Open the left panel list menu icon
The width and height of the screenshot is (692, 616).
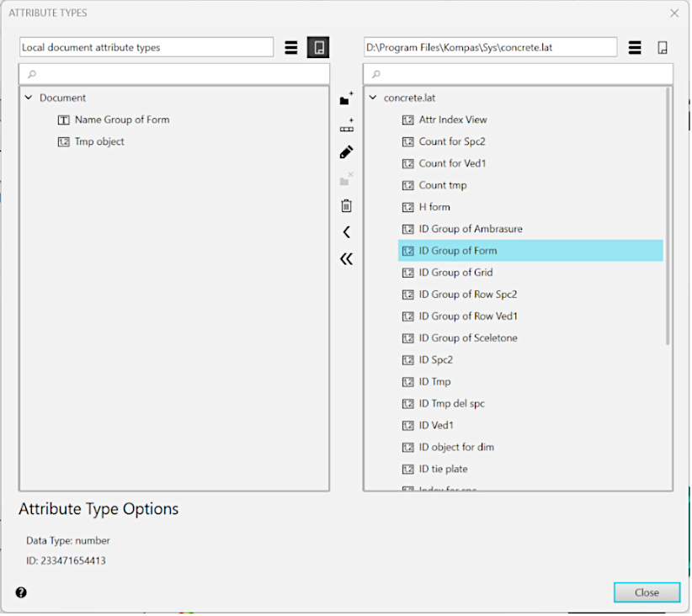point(291,48)
